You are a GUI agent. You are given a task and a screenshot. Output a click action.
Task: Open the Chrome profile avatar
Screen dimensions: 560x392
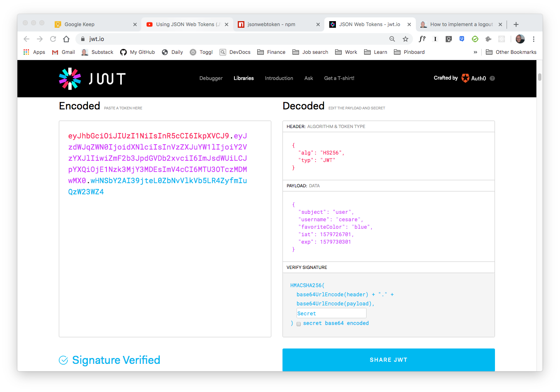[x=520, y=39]
